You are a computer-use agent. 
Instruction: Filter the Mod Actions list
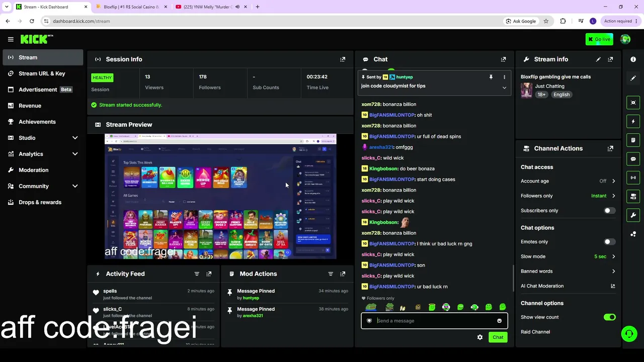[x=331, y=274]
